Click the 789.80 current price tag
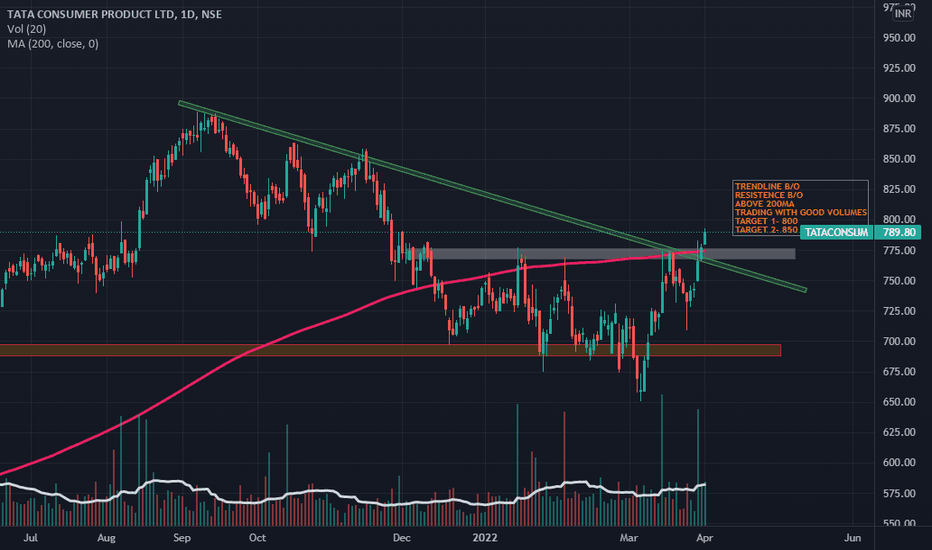Screen dimensions: 932x550 [x=899, y=232]
